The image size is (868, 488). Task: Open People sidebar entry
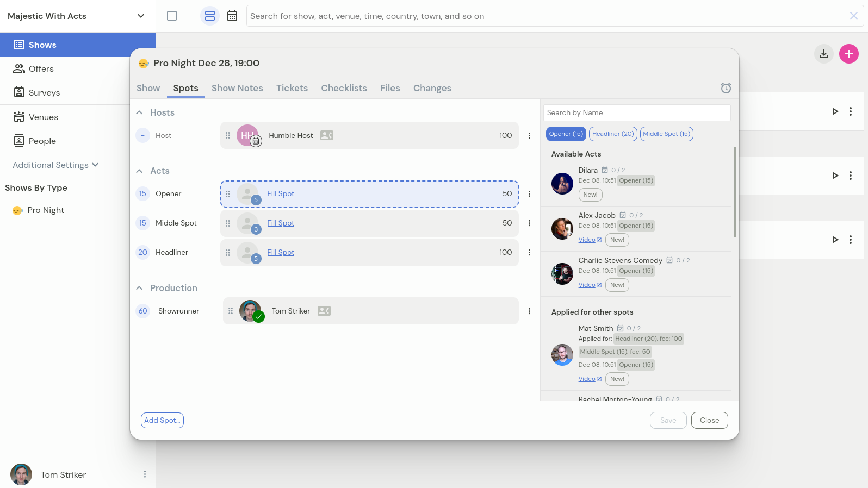pos(35,141)
